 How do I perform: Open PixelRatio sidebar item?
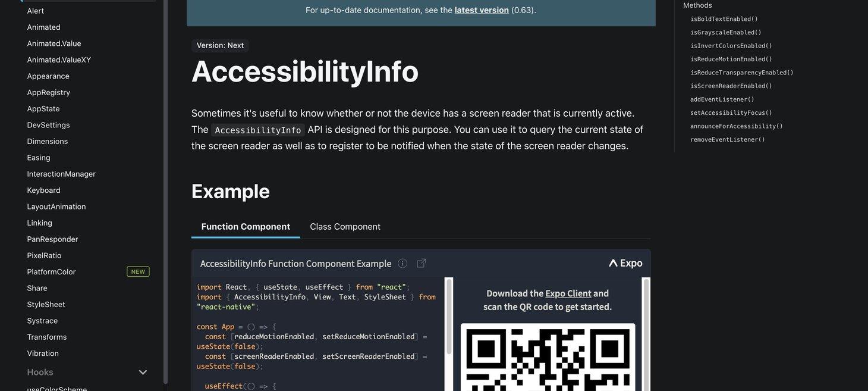point(44,255)
